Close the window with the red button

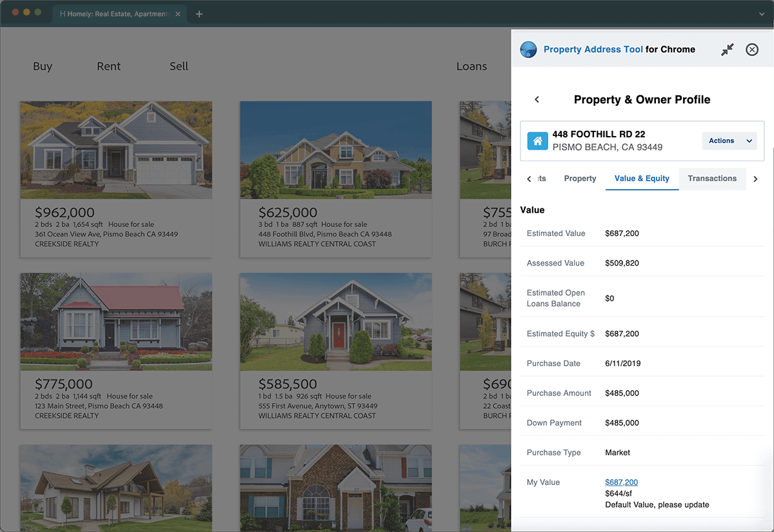click(16, 12)
